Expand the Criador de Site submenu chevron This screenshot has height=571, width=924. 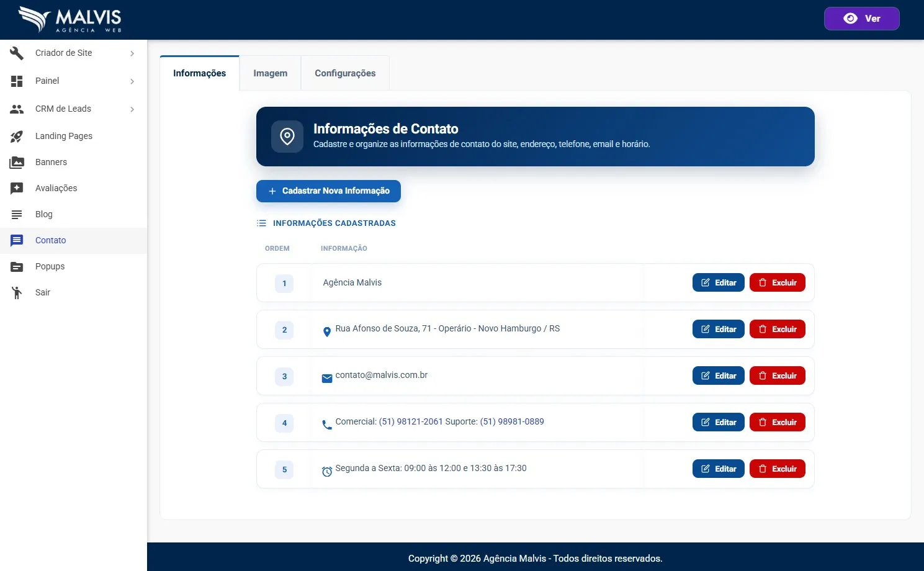click(x=132, y=53)
